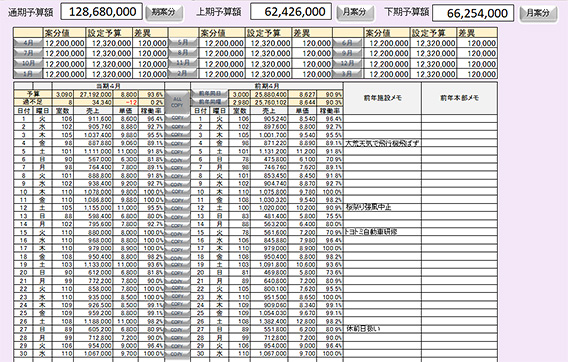This screenshot has width=568, height=362.
Task: Click the 上期予算額 field showing 62,426,000
Action: coord(291,12)
